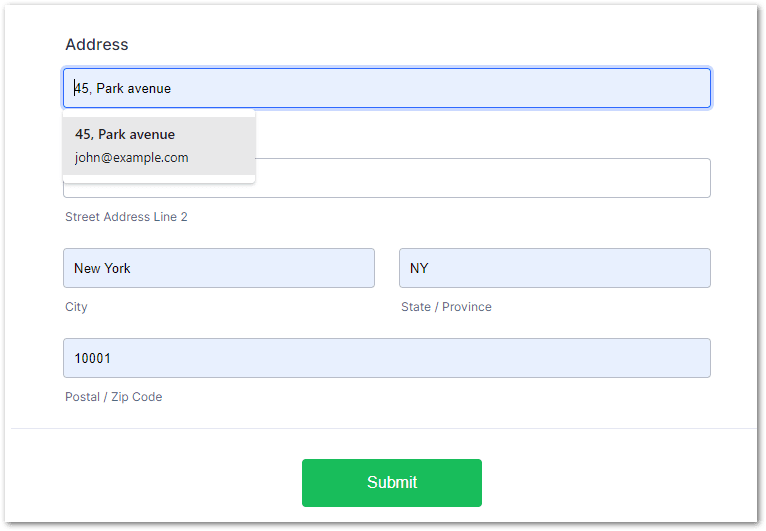Click john@example.com in the autofill popup

coord(131,158)
